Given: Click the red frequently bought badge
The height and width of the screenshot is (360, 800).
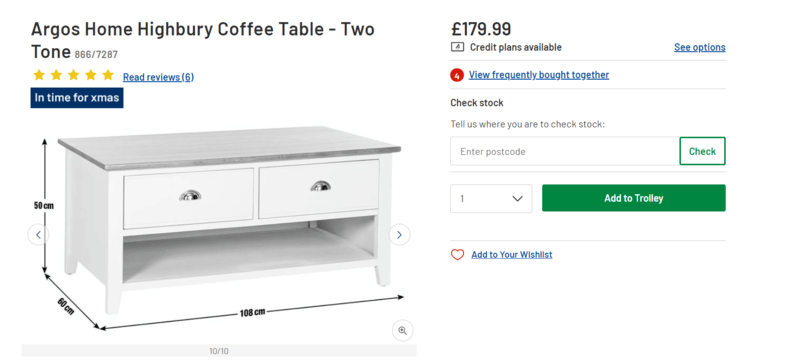Looking at the screenshot, I should [x=457, y=75].
